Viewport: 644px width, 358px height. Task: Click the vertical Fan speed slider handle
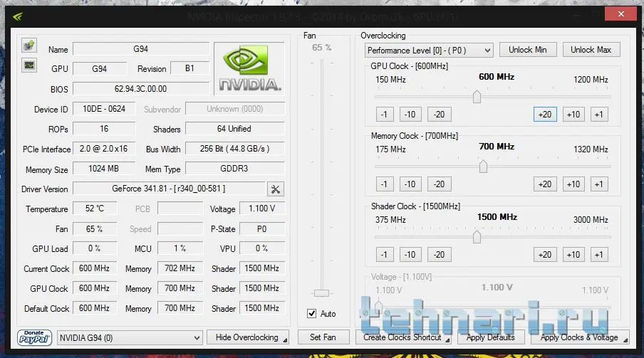(321, 293)
